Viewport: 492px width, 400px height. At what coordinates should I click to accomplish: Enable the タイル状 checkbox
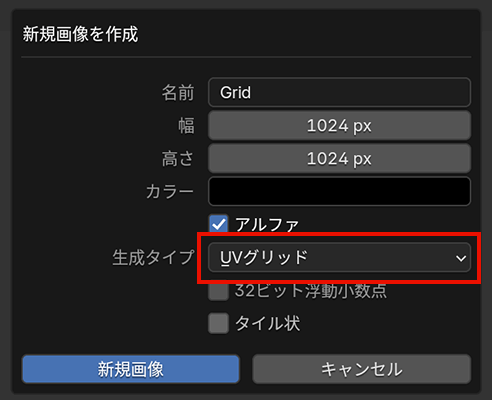point(218,323)
